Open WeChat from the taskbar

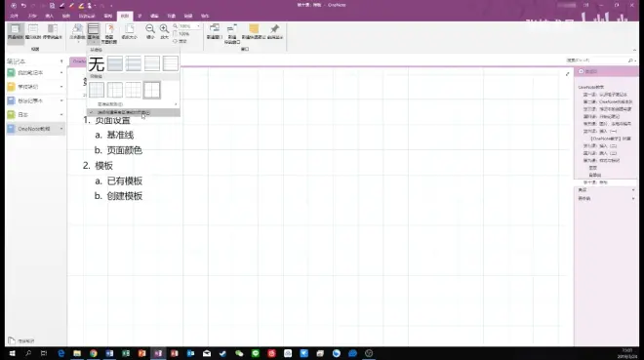click(x=239, y=353)
